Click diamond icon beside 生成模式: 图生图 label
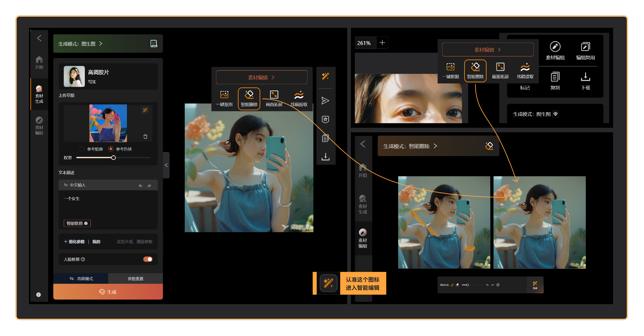The height and width of the screenshot is (336, 644). point(555,114)
